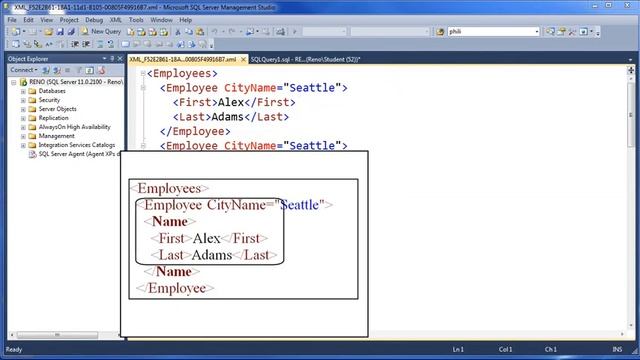
Task: Expand the Databases folder
Action: (x=23, y=91)
